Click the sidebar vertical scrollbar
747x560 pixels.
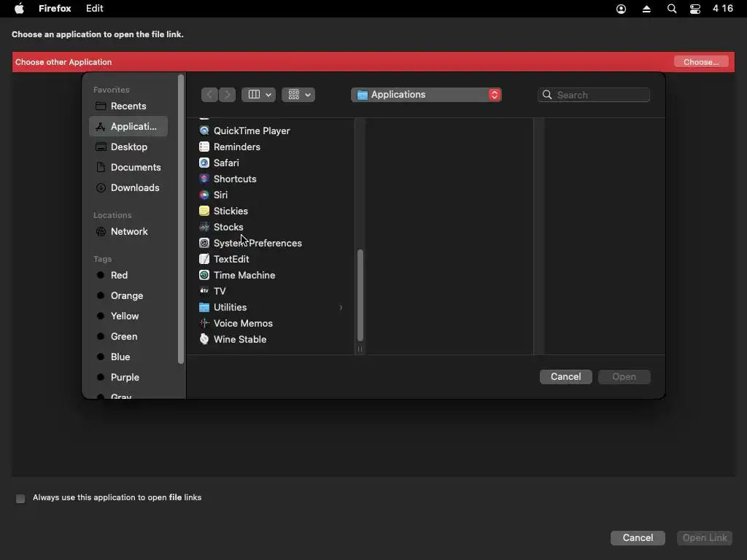(x=181, y=219)
